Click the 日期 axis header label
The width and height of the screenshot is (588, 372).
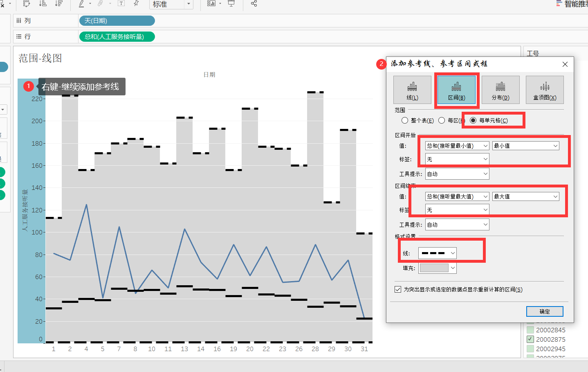(x=209, y=74)
